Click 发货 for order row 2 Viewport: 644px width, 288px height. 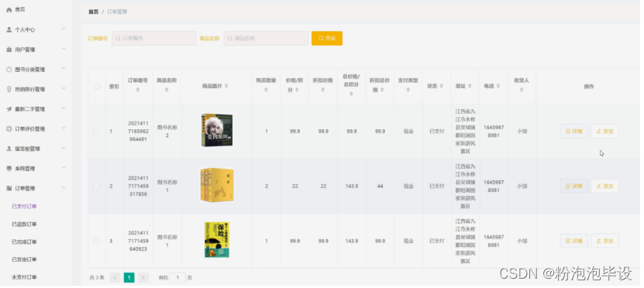tap(604, 187)
